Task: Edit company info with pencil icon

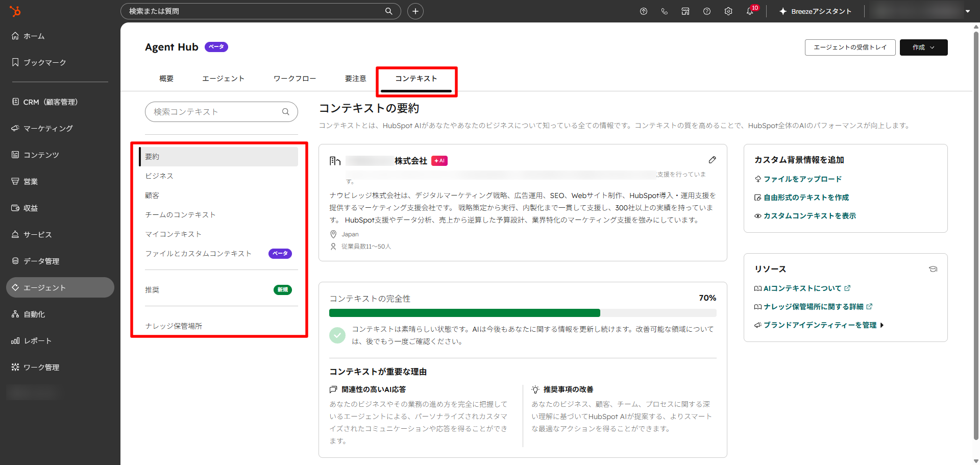Action: pyautogui.click(x=712, y=160)
